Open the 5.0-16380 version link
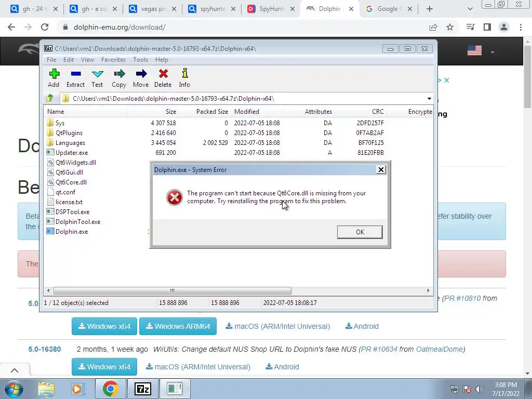This screenshot has height=399, width=532. tap(45, 349)
